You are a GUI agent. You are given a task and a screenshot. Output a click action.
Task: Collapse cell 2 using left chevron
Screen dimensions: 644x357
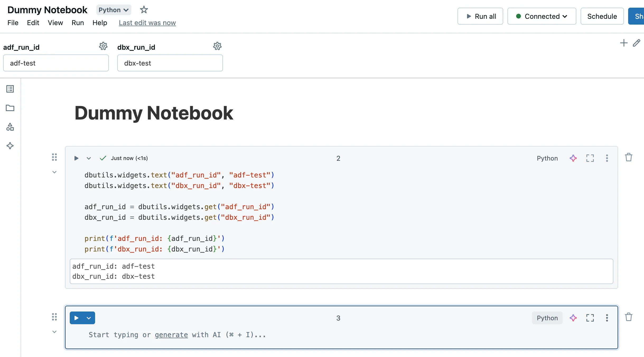point(54,172)
